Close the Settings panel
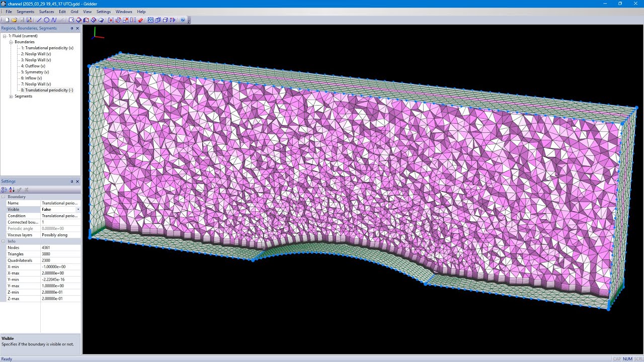The width and height of the screenshot is (644, 362). [77, 182]
